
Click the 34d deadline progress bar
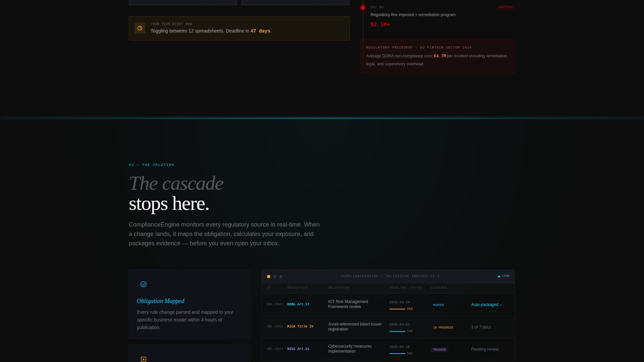[x=397, y=331]
